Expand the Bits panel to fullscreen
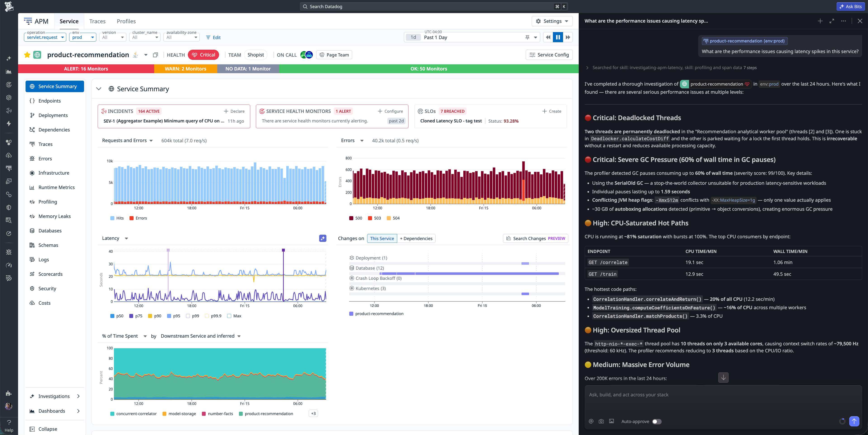Viewport: 868px width, 435px height. [x=832, y=21]
